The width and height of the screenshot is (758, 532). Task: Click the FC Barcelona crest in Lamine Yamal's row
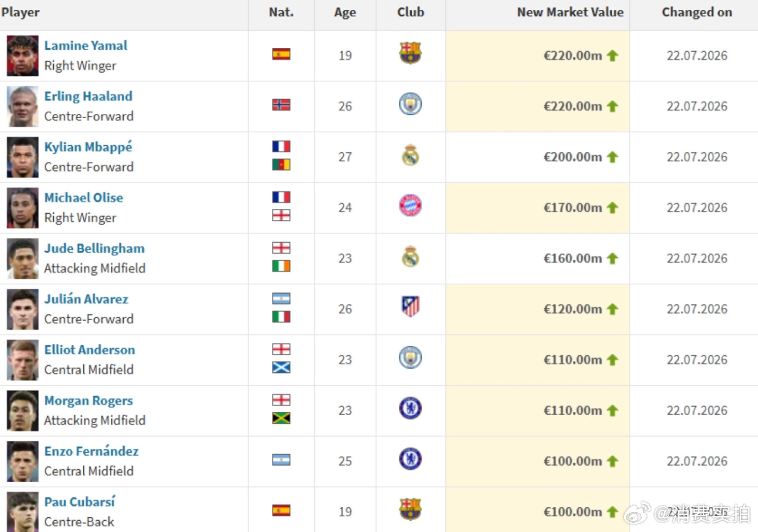click(410, 53)
